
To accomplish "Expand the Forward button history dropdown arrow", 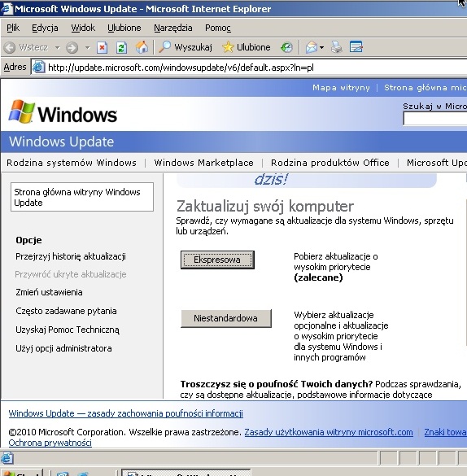I will click(87, 48).
